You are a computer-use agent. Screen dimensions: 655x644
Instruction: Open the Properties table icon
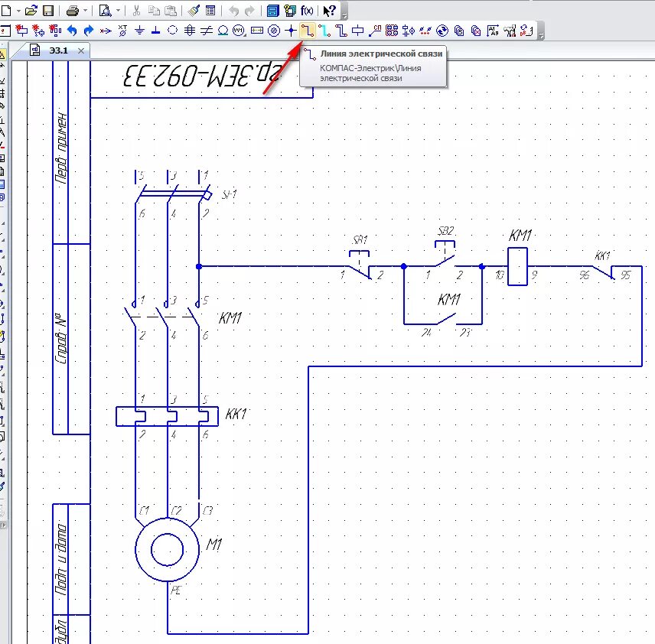coord(210,11)
